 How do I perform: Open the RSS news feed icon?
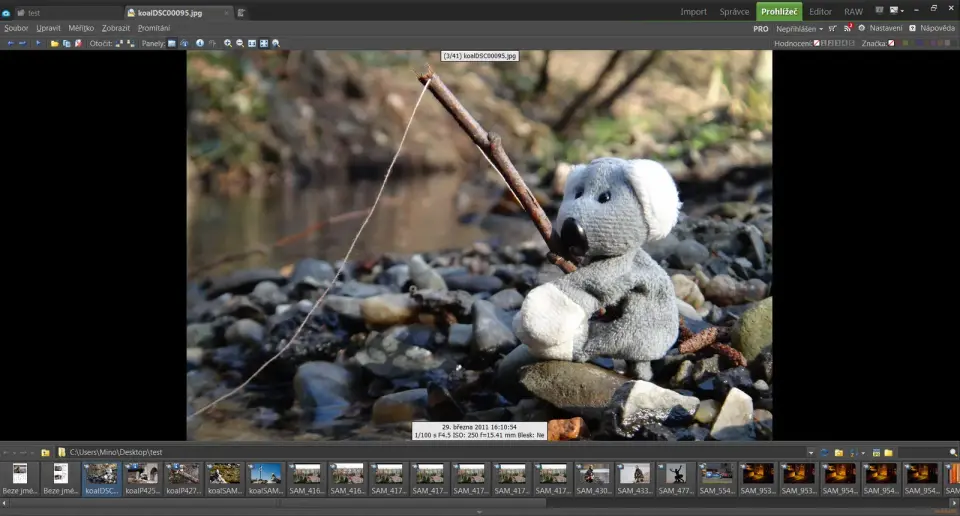pos(848,28)
